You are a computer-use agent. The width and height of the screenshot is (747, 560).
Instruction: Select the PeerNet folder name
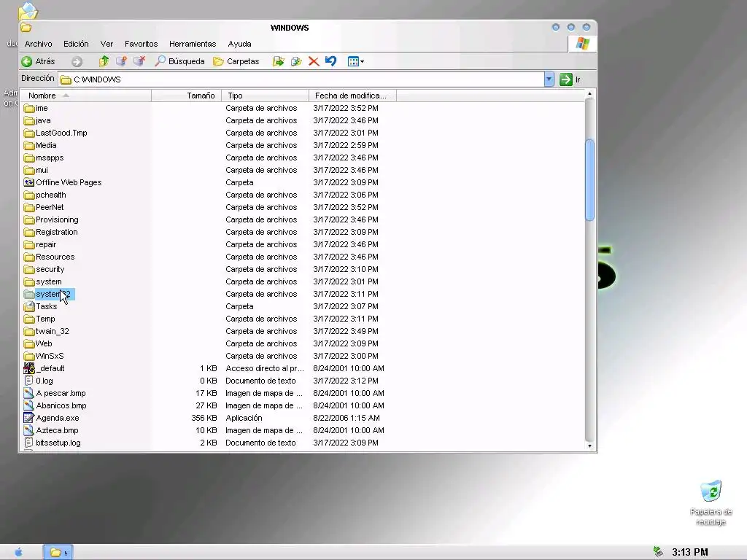click(50, 207)
